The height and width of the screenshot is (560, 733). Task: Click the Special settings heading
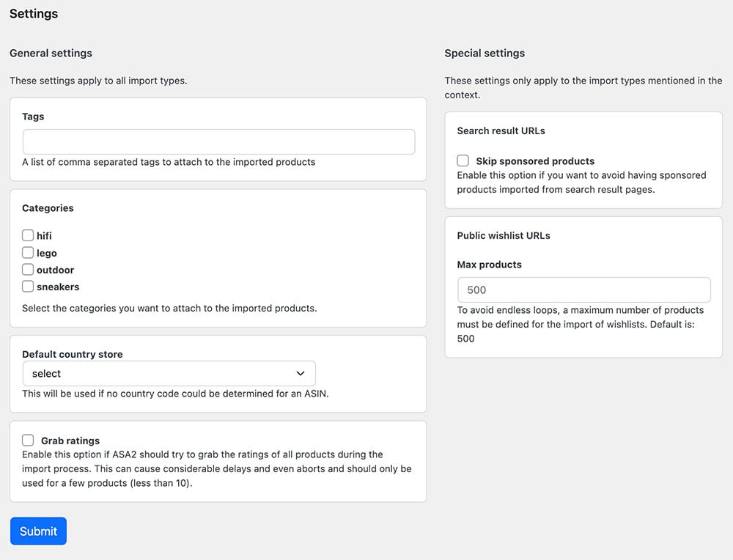[484, 53]
